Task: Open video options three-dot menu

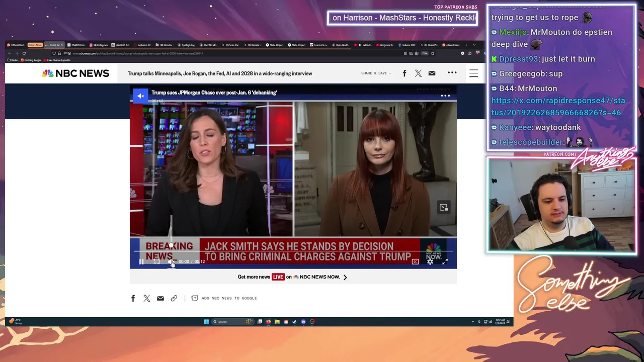Action: (x=445, y=96)
